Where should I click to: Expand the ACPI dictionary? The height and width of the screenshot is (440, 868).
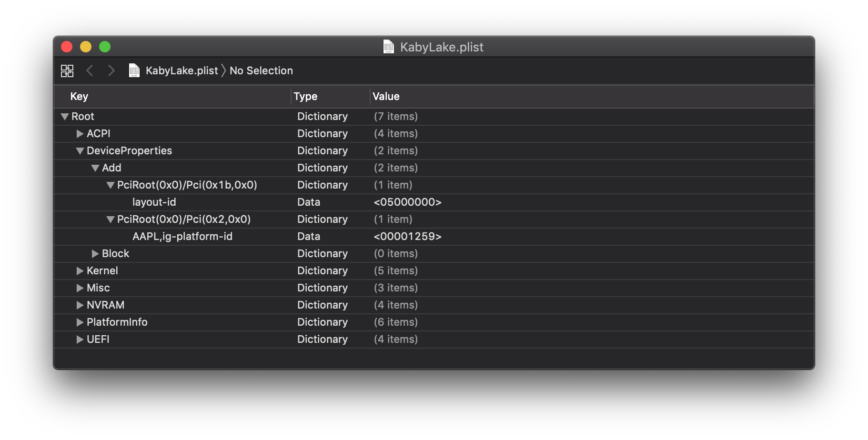click(x=79, y=134)
